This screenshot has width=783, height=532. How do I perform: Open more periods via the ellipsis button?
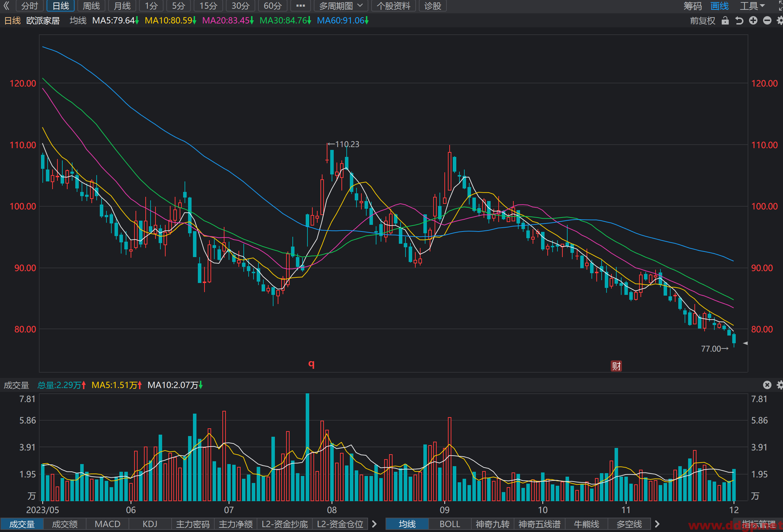click(x=300, y=6)
